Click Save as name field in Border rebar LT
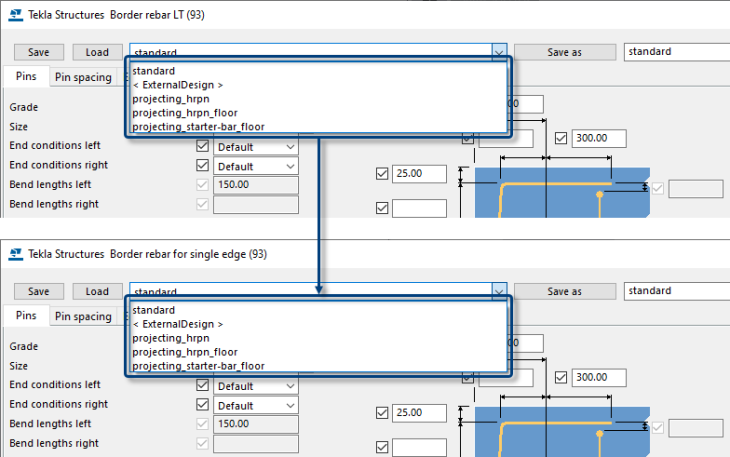Image resolution: width=730 pixels, height=457 pixels. click(x=677, y=52)
